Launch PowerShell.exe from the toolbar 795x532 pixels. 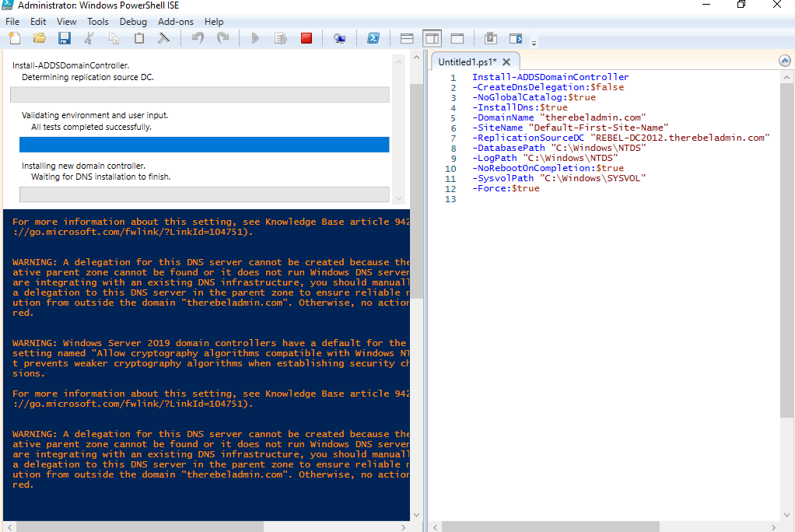click(x=373, y=39)
